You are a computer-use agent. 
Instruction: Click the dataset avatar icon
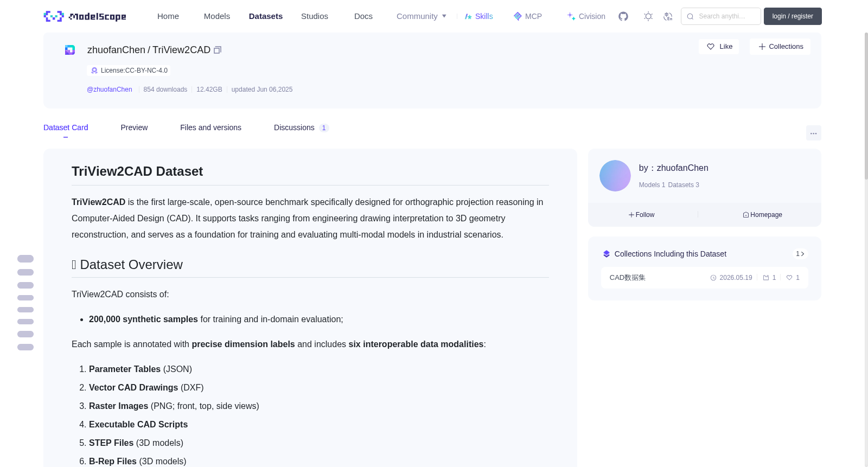point(70,50)
